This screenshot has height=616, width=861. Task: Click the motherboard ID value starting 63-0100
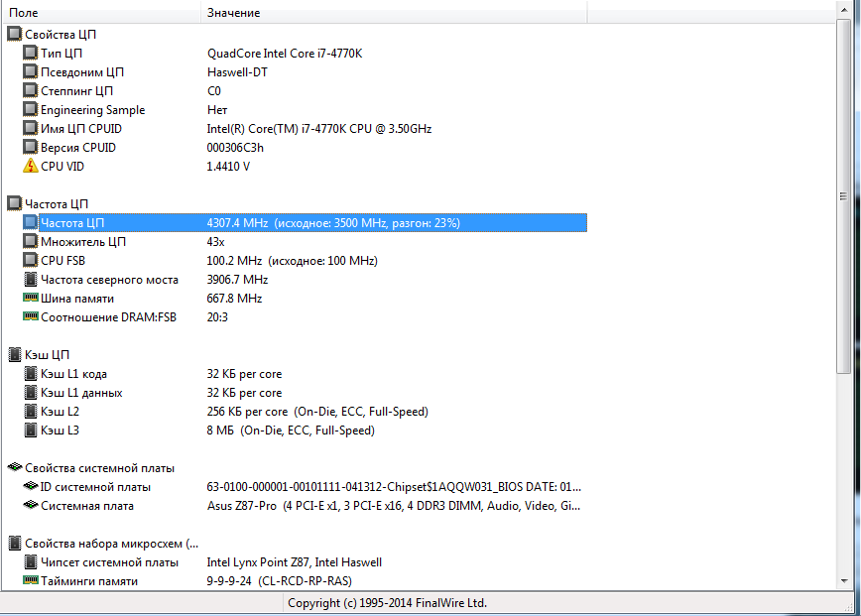tap(394, 487)
